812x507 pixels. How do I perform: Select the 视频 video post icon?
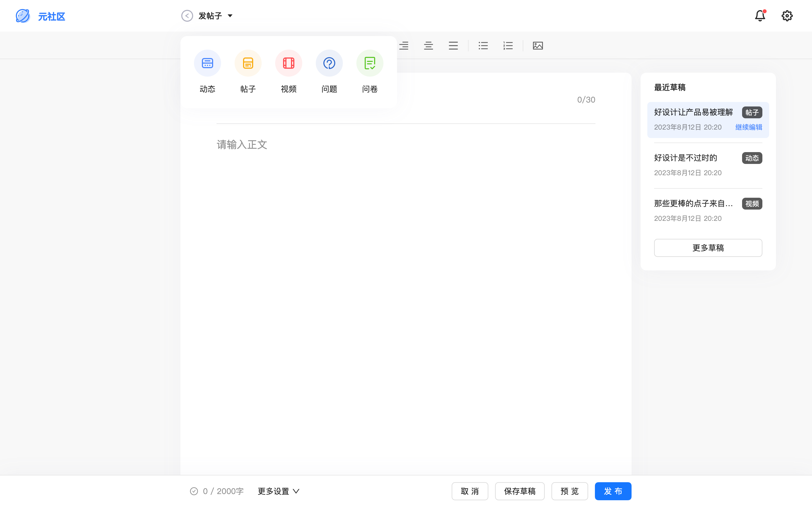(x=288, y=63)
